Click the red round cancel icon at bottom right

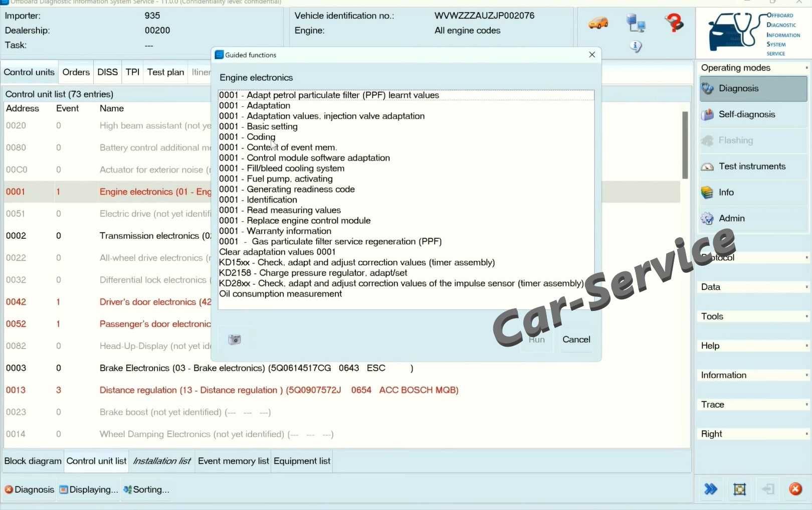795,489
